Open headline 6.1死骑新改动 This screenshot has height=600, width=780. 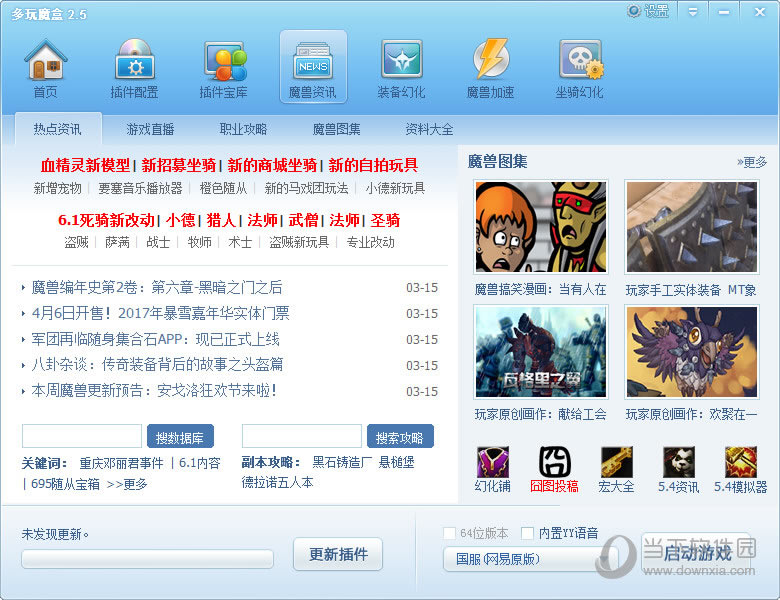tap(106, 220)
